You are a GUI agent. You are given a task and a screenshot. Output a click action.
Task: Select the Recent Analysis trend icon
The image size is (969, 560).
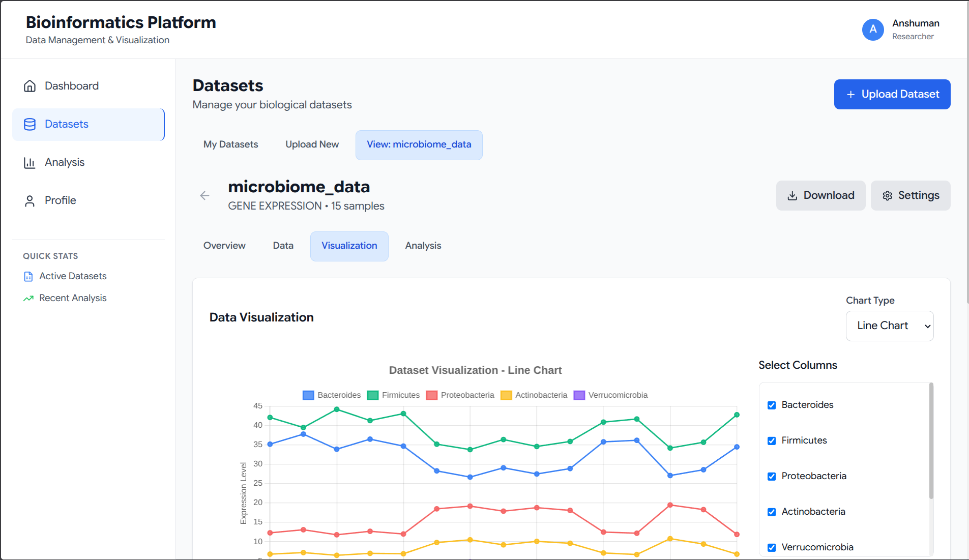click(28, 298)
